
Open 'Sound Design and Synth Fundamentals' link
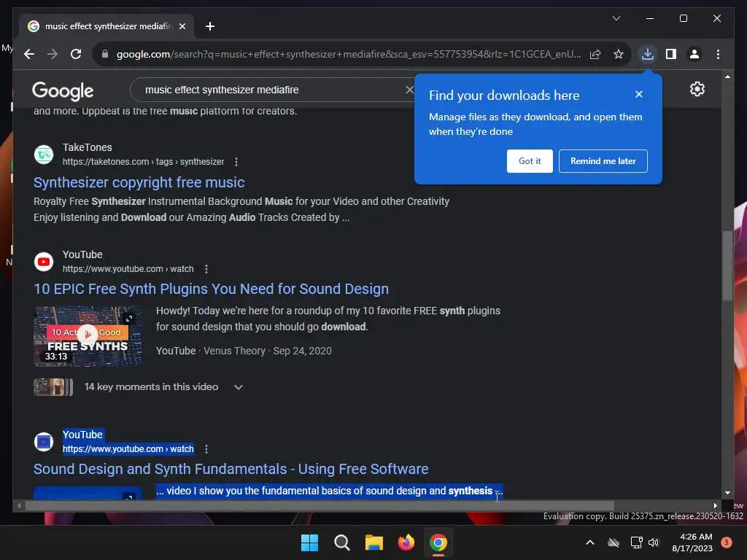(231, 469)
